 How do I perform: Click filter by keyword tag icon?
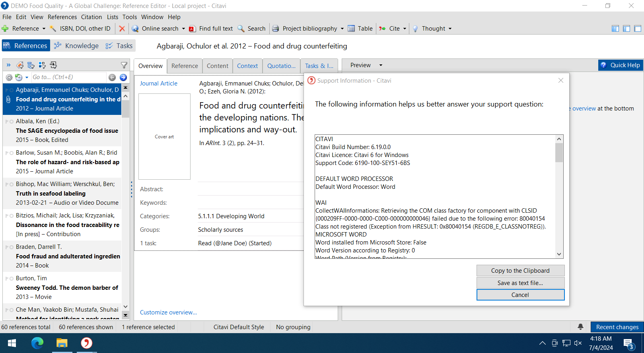20,65
